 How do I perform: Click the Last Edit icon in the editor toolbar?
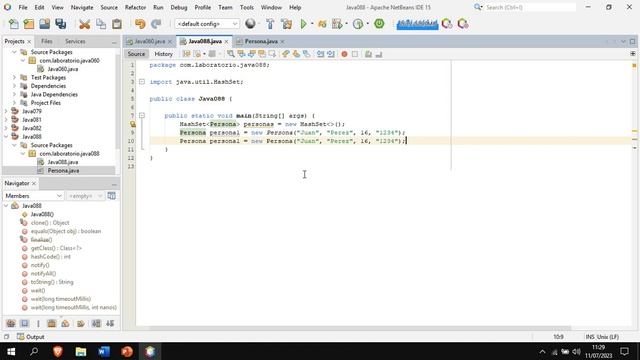[187, 54]
